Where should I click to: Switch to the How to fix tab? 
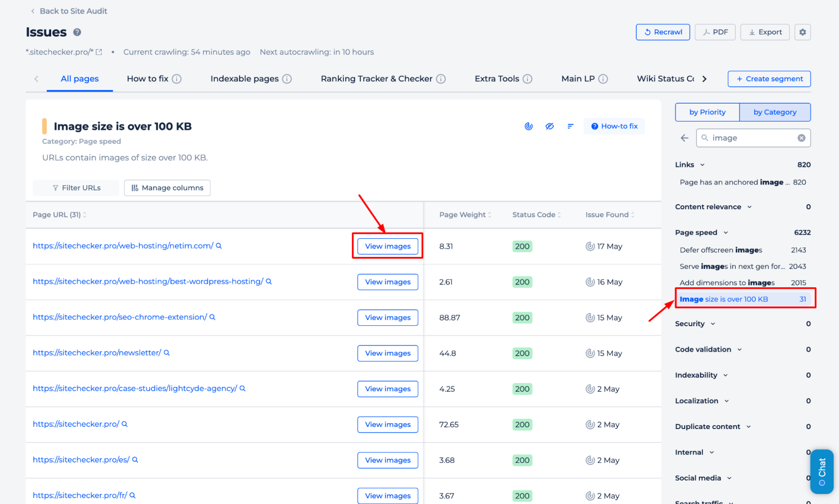pyautogui.click(x=148, y=79)
